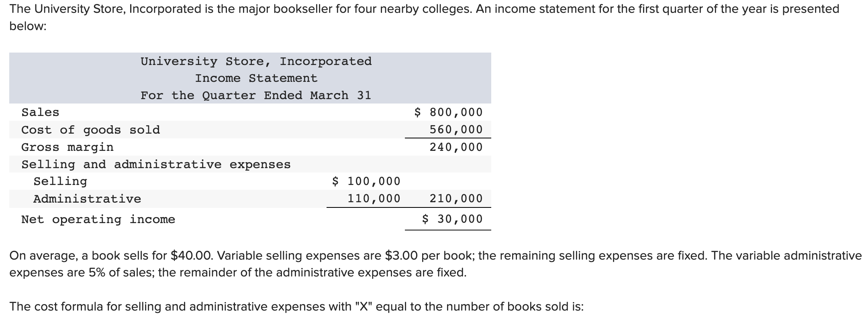Click the University Store, Incorporated table title
Image resolution: width=868 pixels, height=321 pixels.
tap(256, 61)
